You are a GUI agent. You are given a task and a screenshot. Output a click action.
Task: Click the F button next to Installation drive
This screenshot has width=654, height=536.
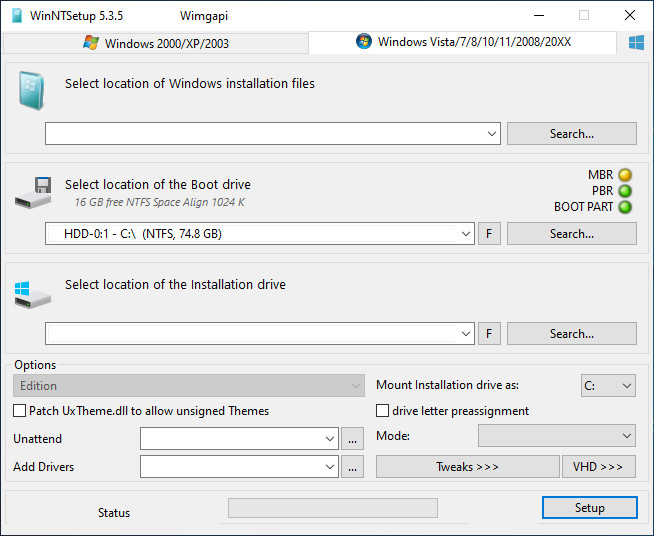489,334
